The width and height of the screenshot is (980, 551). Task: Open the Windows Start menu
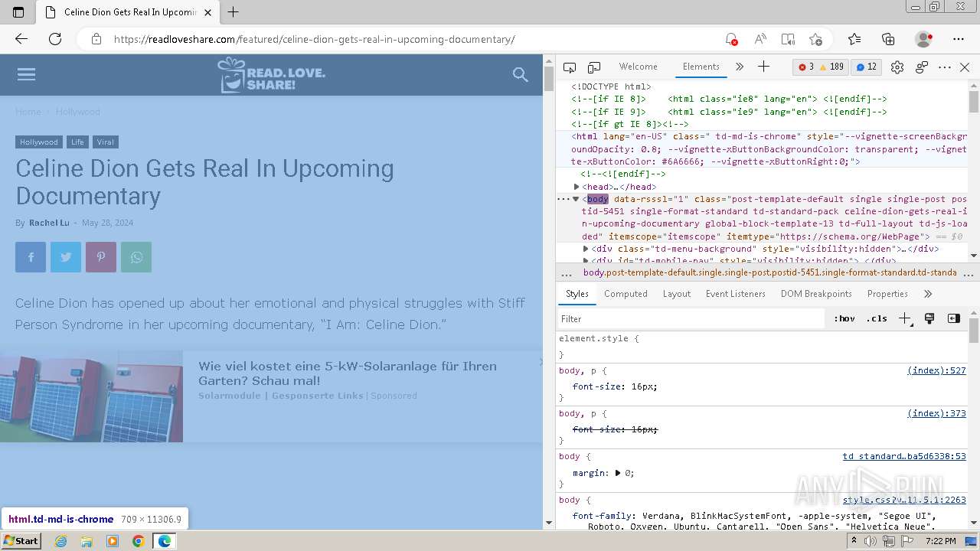click(21, 541)
